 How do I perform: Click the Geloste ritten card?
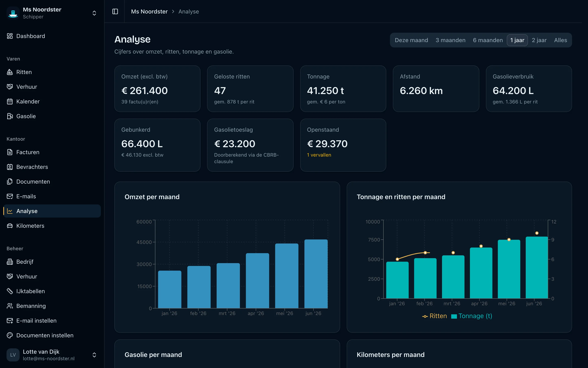pos(250,89)
